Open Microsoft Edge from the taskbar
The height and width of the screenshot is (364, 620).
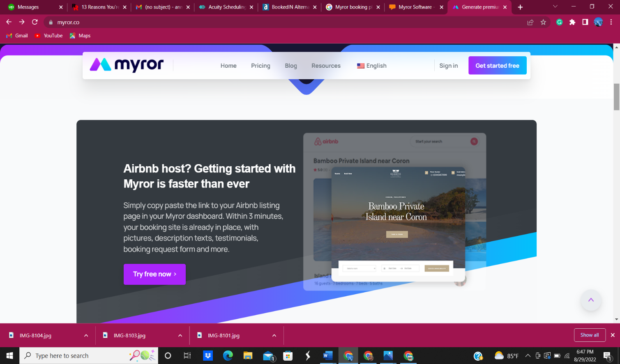[228, 355]
